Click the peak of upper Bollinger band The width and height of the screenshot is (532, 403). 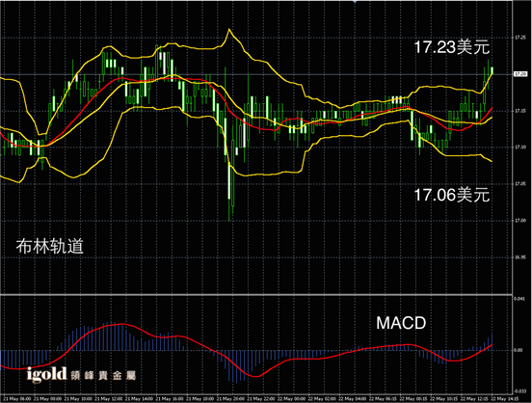(229, 29)
